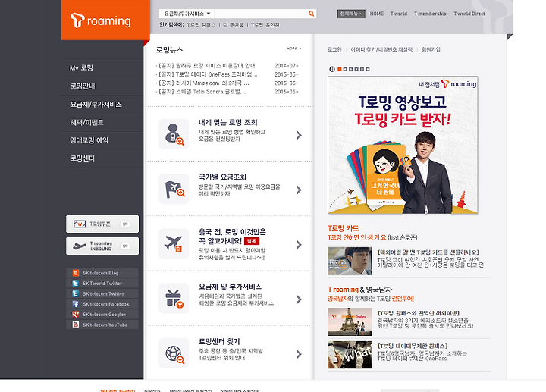Open T world Direct top link
Viewport: 546px width, 392px height.
[469, 14]
